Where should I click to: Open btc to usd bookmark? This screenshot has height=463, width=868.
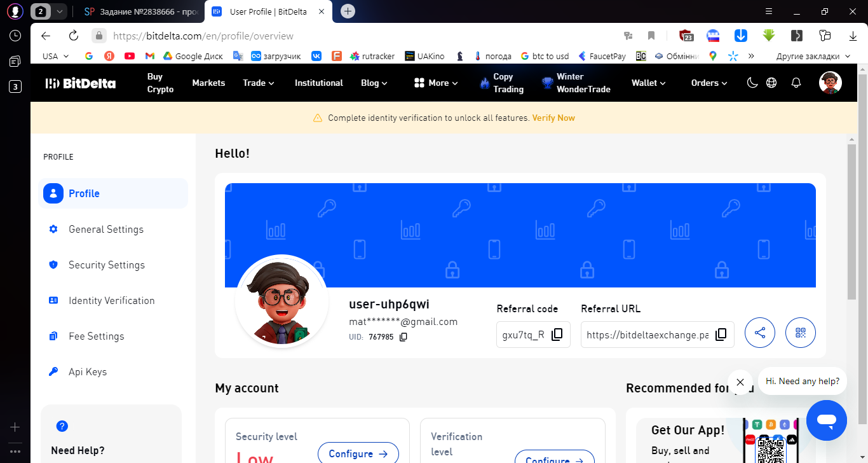coord(545,56)
